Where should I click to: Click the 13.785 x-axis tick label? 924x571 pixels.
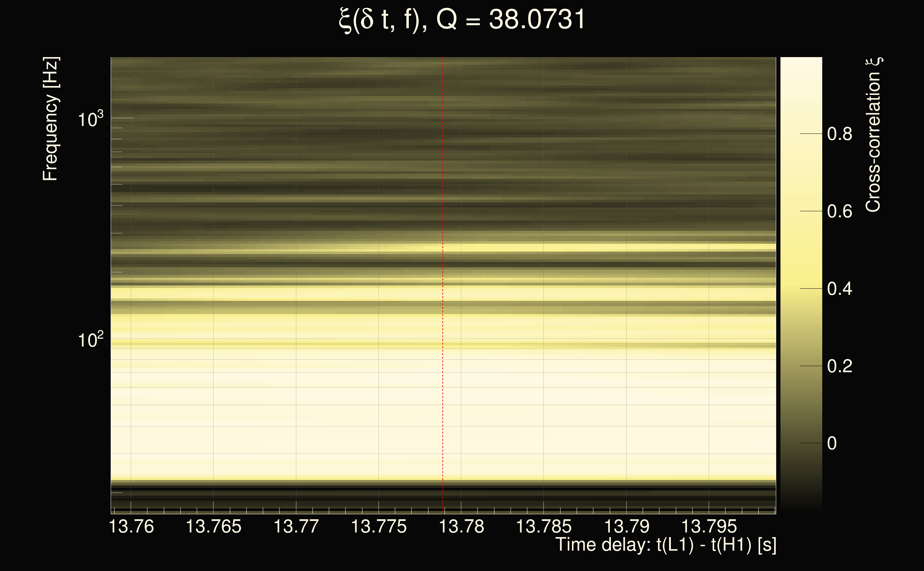[544, 526]
